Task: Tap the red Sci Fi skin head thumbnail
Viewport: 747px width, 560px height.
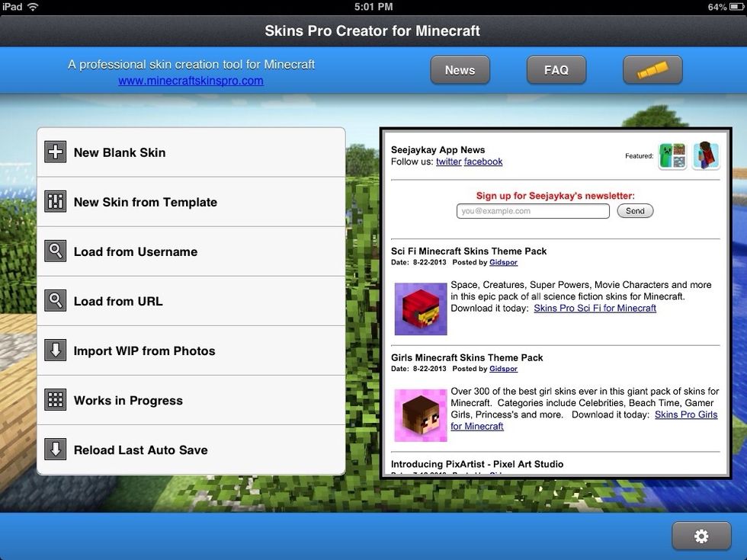Action: tap(421, 309)
